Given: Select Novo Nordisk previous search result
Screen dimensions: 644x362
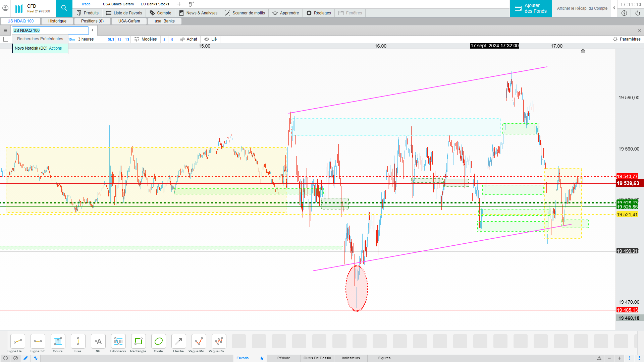Looking at the screenshot, I should tap(38, 48).
